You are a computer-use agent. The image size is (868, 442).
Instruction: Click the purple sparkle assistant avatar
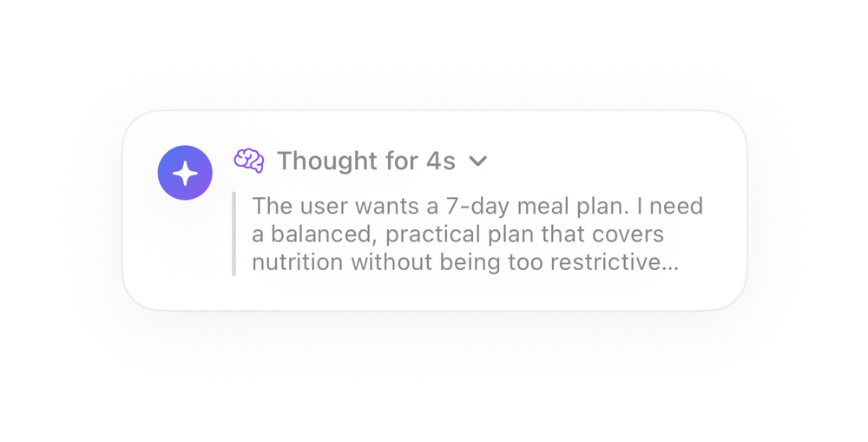click(185, 173)
